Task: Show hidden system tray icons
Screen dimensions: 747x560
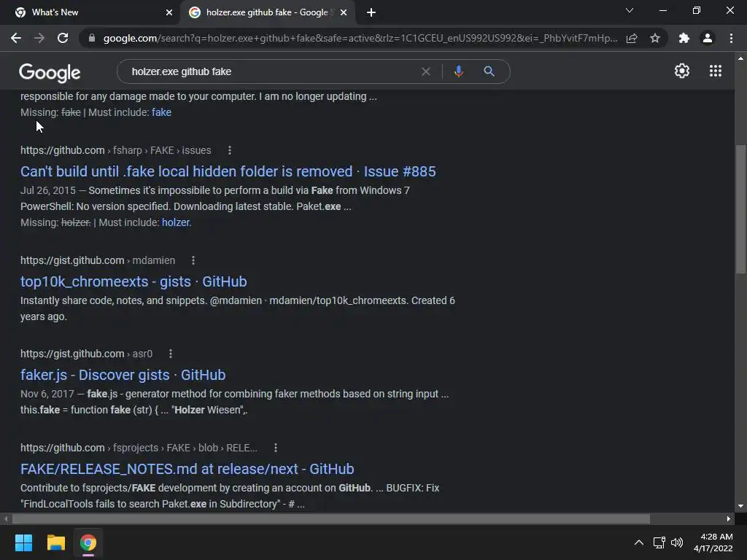Action: click(x=639, y=542)
